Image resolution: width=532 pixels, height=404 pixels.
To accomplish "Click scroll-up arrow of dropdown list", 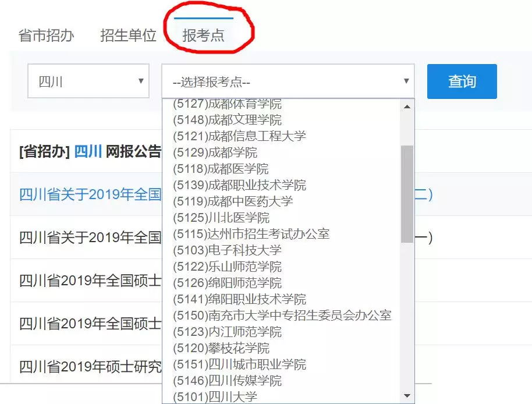I will 407,107.
